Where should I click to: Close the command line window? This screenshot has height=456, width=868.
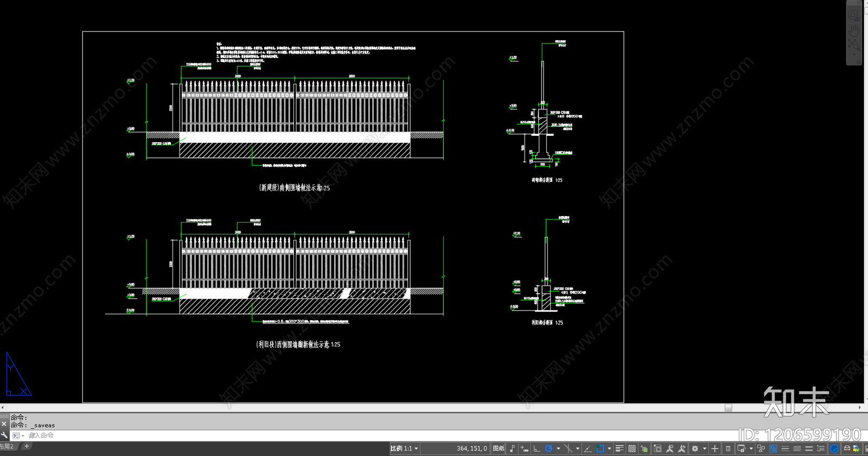[4, 424]
